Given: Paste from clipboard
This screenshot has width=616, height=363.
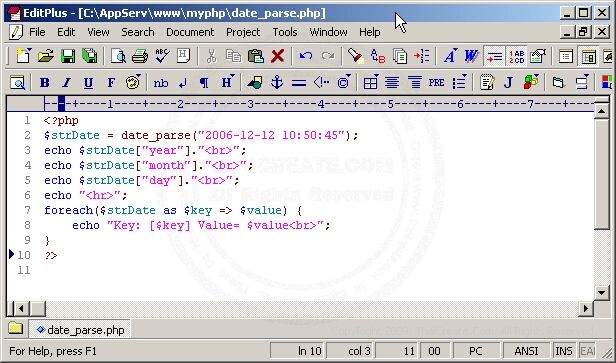Looking at the screenshot, I should click(x=255, y=56).
